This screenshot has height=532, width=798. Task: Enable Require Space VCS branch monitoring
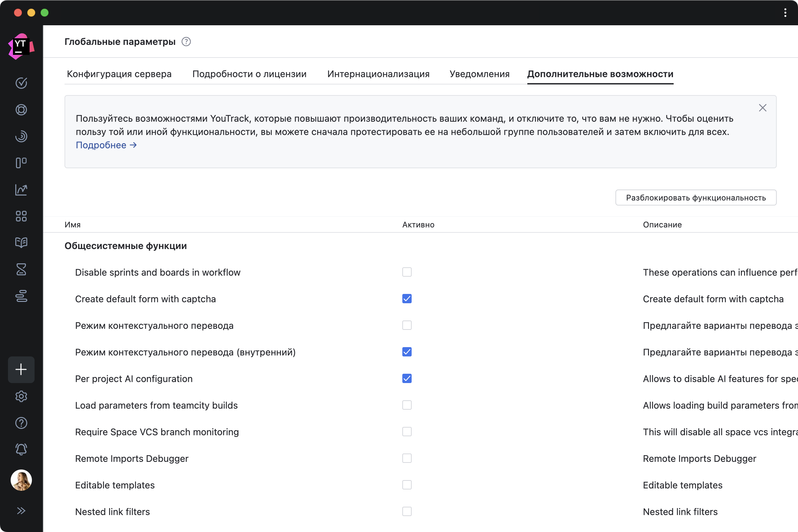(x=407, y=432)
